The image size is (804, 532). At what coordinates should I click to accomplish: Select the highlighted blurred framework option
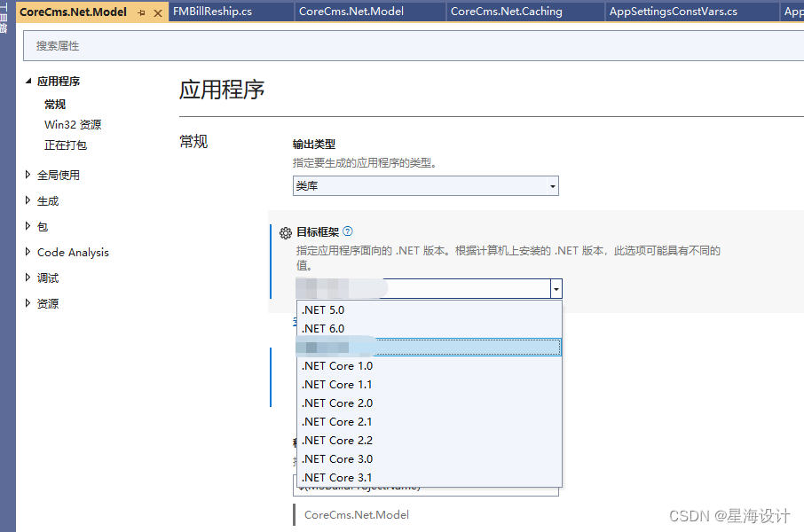pos(430,347)
